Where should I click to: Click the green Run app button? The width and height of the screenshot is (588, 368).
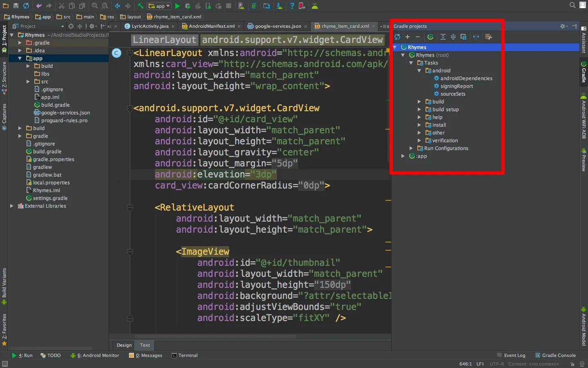(177, 6)
